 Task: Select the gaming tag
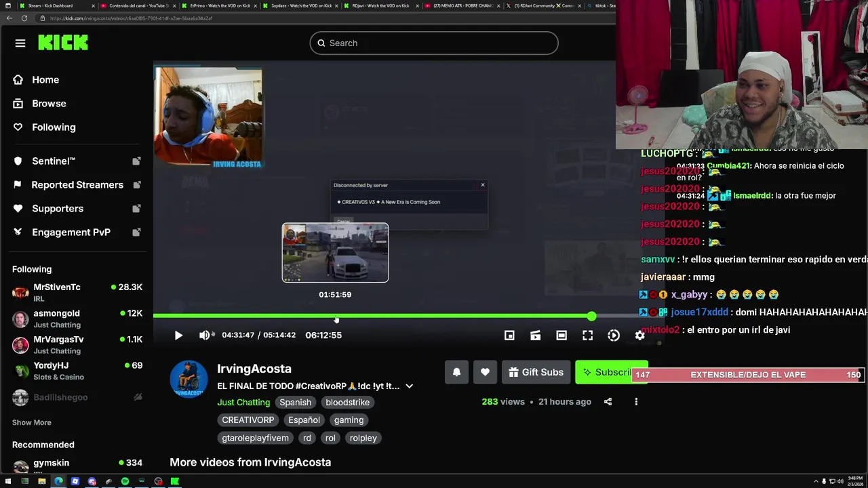[x=349, y=420]
